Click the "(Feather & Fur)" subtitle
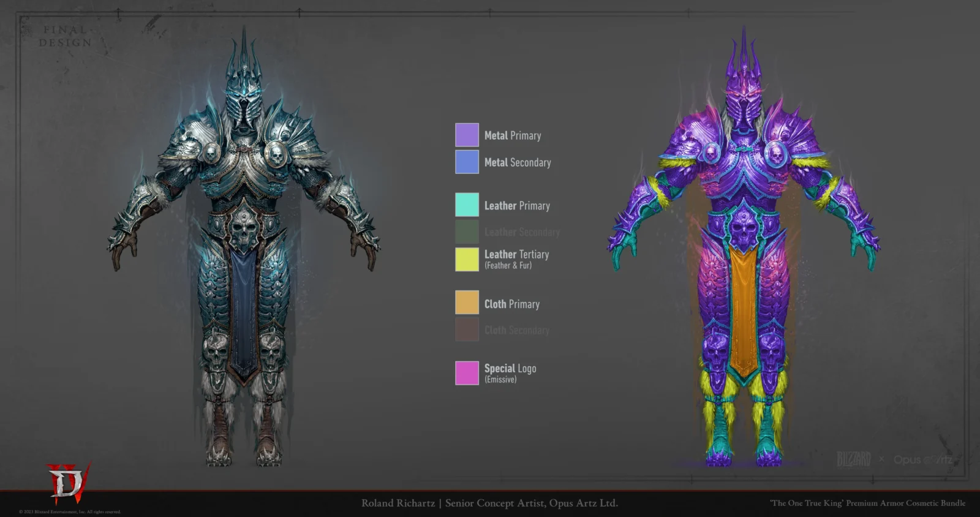This screenshot has height=517, width=980. (508, 266)
